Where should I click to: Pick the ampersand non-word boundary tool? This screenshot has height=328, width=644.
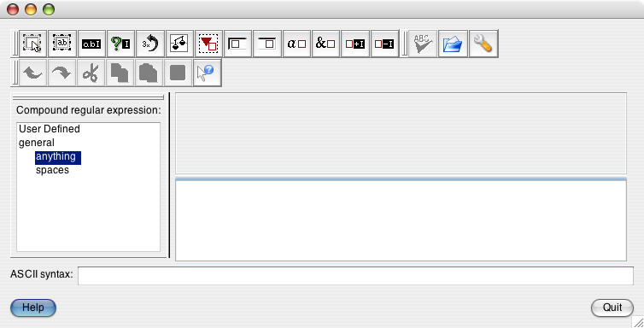pos(325,43)
